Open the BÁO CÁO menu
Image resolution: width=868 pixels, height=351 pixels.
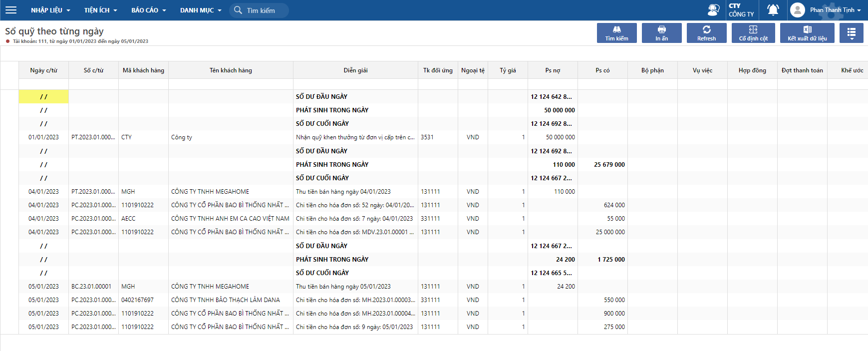pyautogui.click(x=148, y=10)
